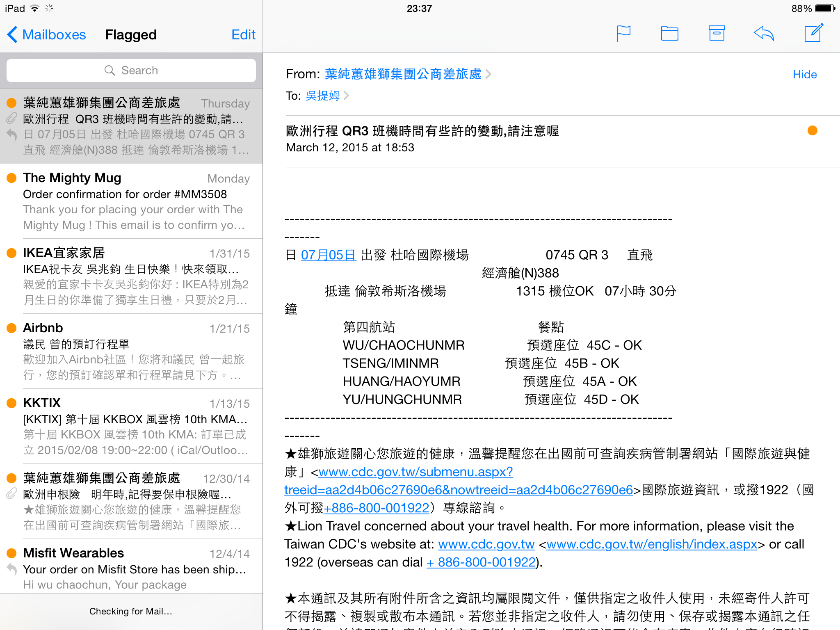Tap passenger name WU/CHAOCHUNMR
This screenshot has width=840, height=630.
click(x=404, y=345)
